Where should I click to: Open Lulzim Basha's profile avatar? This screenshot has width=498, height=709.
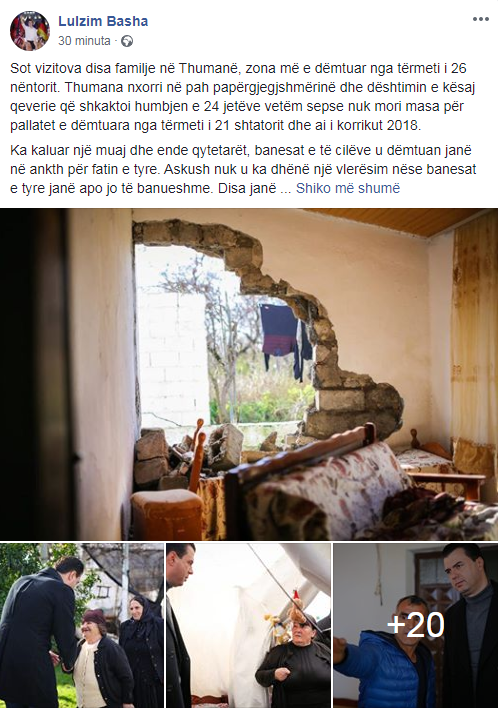30,31
